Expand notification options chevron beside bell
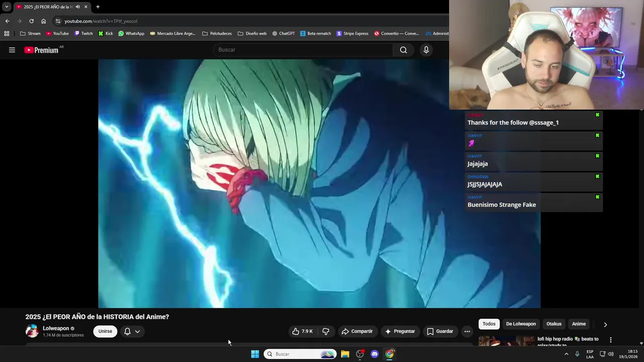The image size is (644, 362). tap(137, 331)
